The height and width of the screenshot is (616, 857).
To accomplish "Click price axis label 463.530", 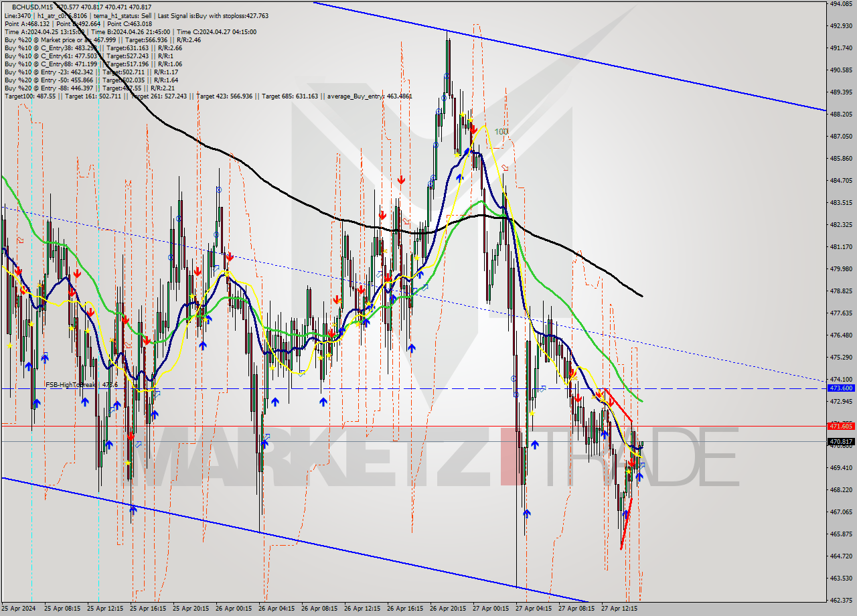I will [841, 578].
